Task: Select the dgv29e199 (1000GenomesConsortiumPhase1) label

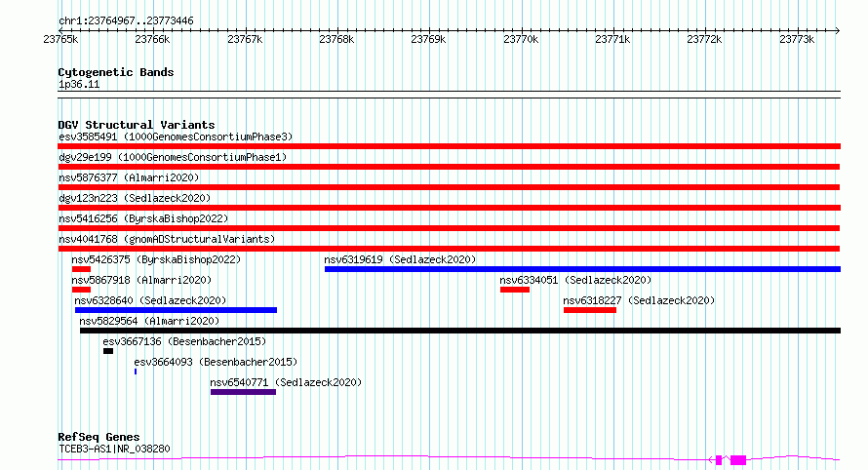Action: pyautogui.click(x=173, y=157)
